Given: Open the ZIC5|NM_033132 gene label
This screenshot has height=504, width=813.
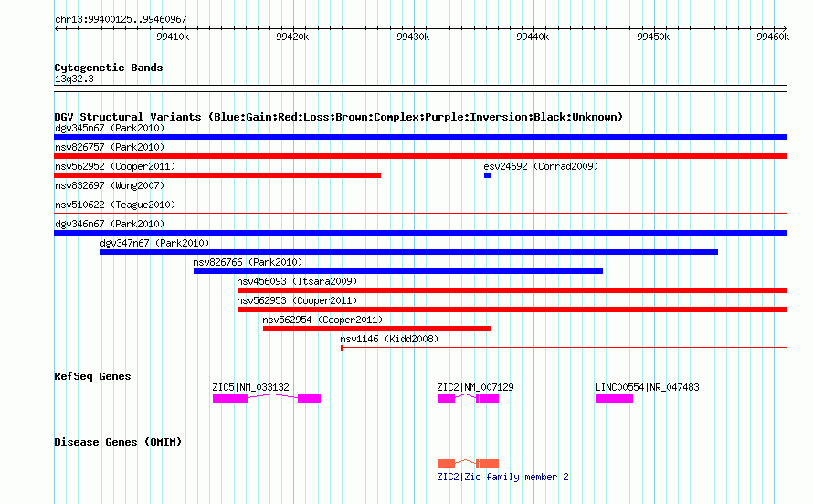Looking at the screenshot, I should (251, 387).
